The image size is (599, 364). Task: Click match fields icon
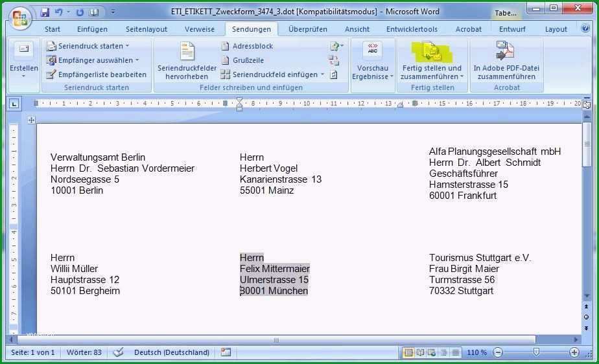coord(333,60)
